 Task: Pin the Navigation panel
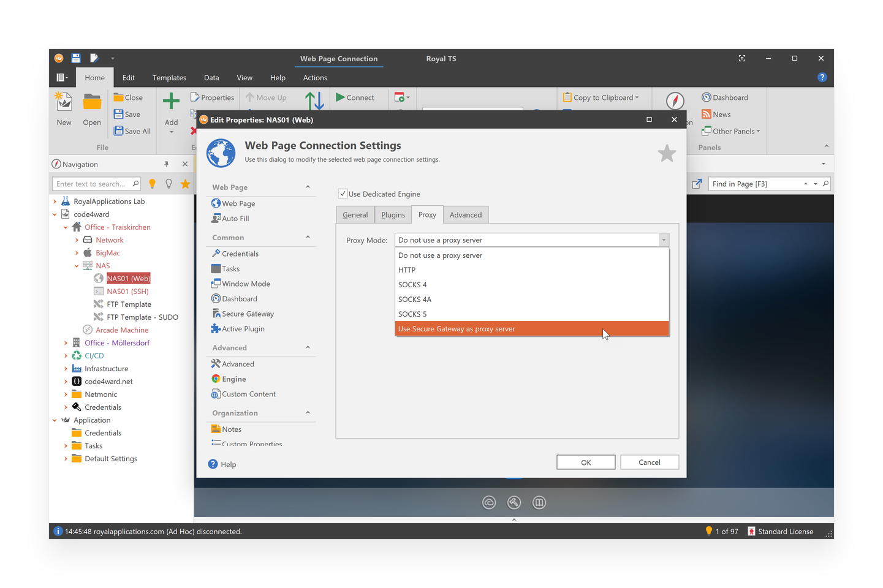click(166, 164)
